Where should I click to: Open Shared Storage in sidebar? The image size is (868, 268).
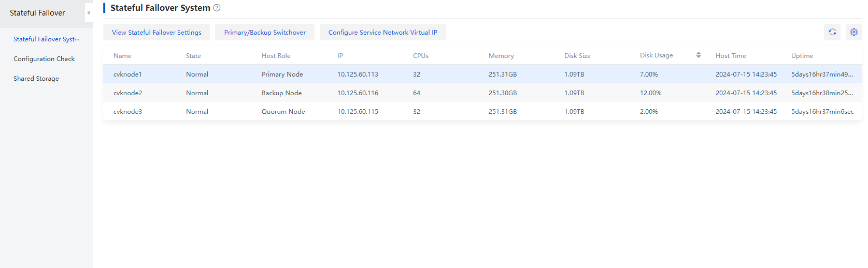click(x=36, y=78)
